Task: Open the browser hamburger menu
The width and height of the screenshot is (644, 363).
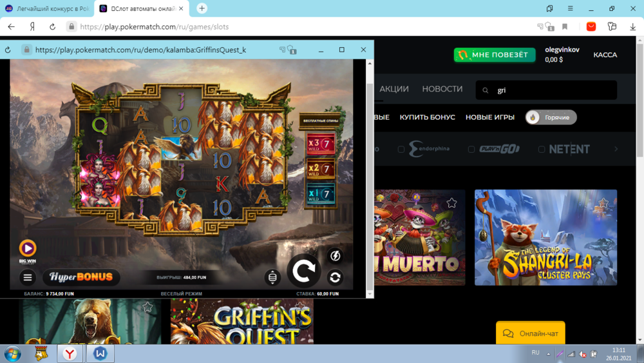Action: point(570,8)
